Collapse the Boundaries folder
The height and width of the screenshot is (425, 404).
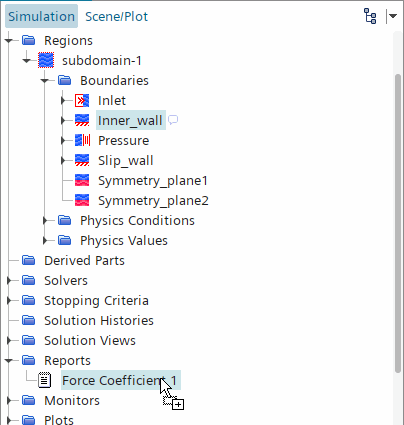[44, 80]
